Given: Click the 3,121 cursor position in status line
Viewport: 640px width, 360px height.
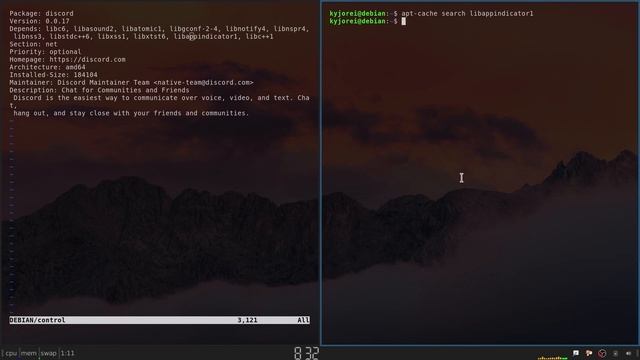Looking at the screenshot, I should coord(247,320).
